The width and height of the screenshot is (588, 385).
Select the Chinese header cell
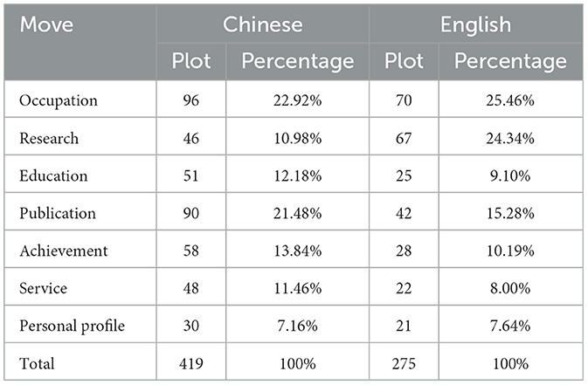pyautogui.click(x=262, y=24)
